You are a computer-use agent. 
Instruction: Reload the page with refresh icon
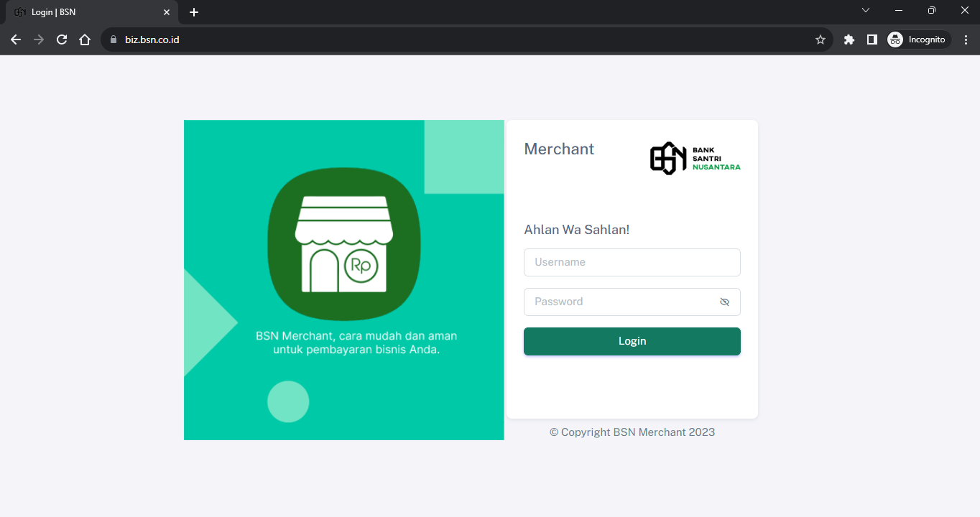click(62, 40)
